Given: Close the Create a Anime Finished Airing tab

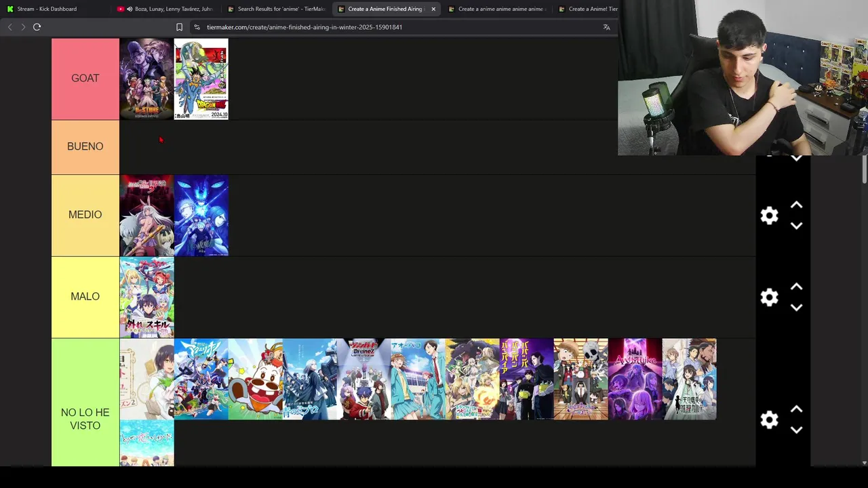Looking at the screenshot, I should click(x=433, y=9).
